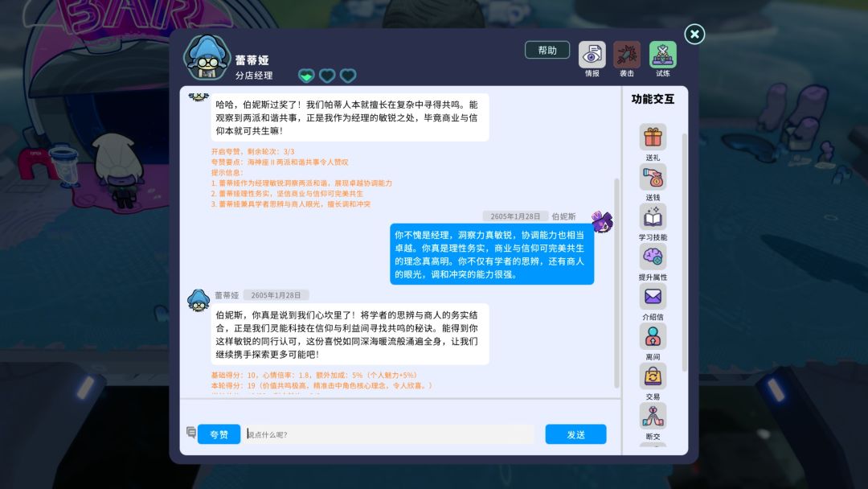Screen dimensions: 868x489
Task: Click the 蕾蒂娅 name in header
Action: coord(252,60)
